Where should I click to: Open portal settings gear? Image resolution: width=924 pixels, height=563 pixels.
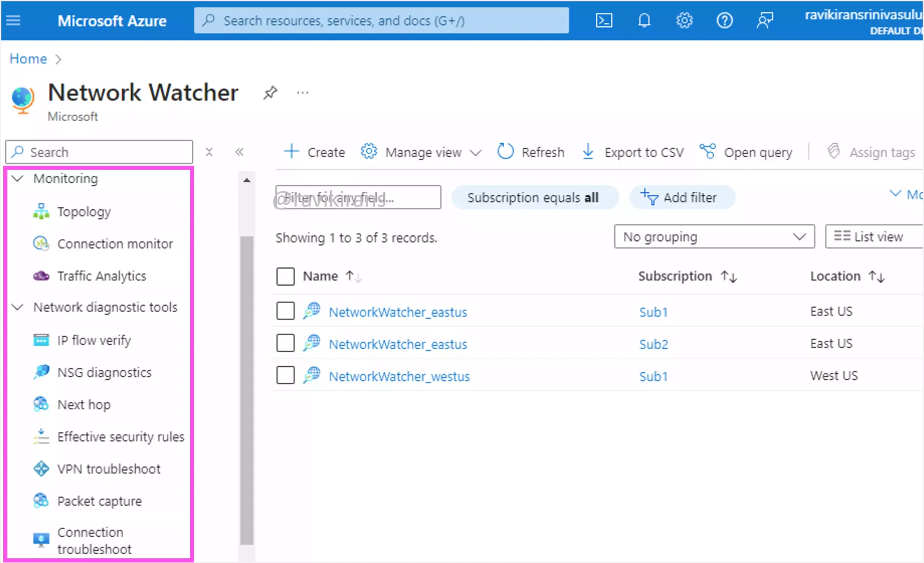coord(684,21)
